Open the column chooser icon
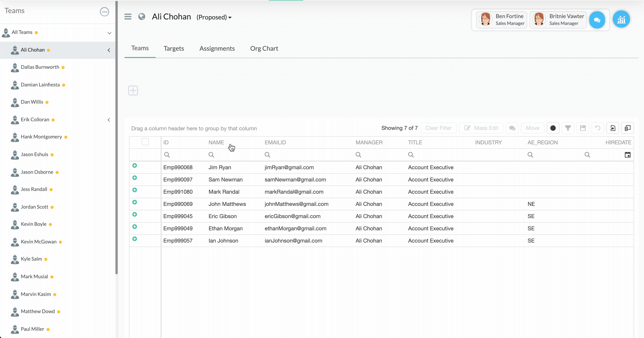 [x=627, y=128]
